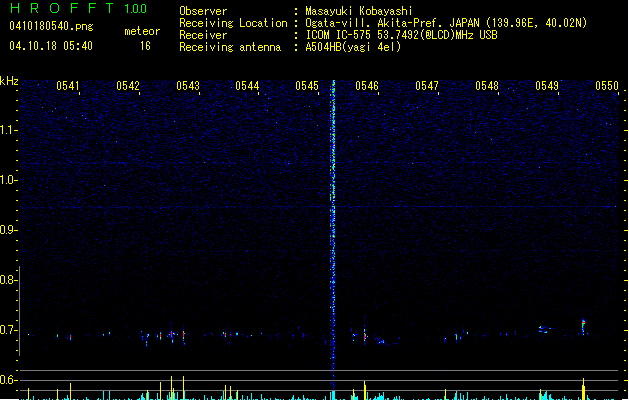629x400 pixels.
Task: Click the 0547 time marker
Action: pos(427,86)
